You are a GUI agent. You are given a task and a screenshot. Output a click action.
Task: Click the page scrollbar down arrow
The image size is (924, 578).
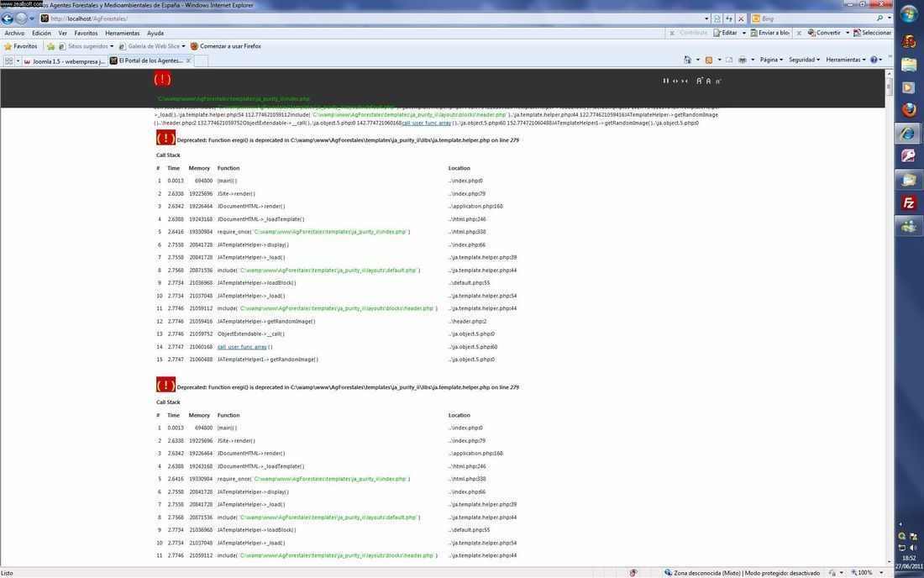click(x=890, y=562)
